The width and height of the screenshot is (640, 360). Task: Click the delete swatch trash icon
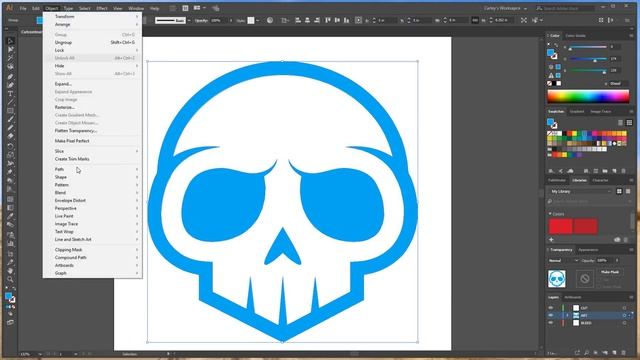623,171
